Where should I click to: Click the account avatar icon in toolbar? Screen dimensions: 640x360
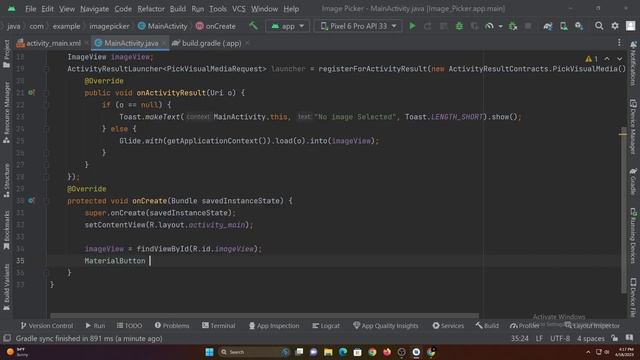pos(631,26)
